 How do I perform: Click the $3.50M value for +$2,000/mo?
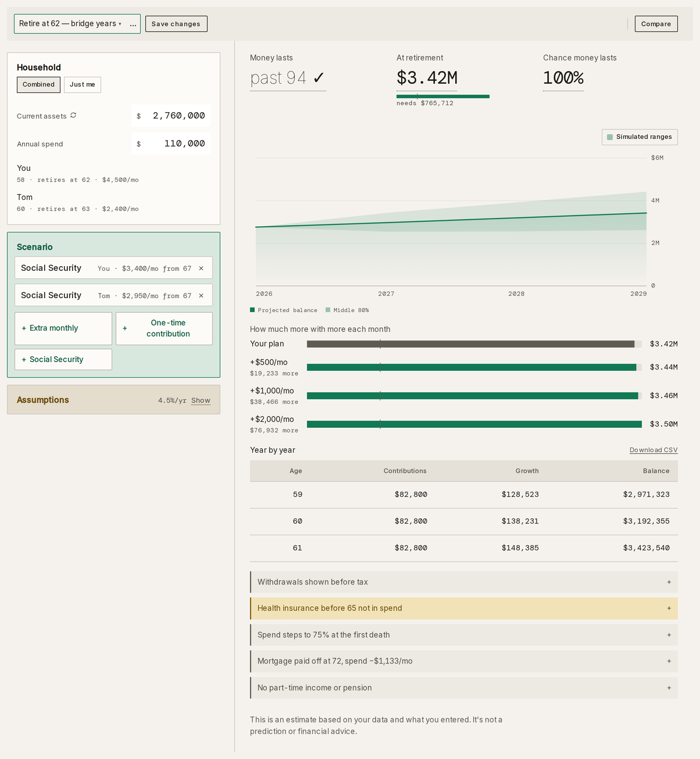(x=663, y=424)
